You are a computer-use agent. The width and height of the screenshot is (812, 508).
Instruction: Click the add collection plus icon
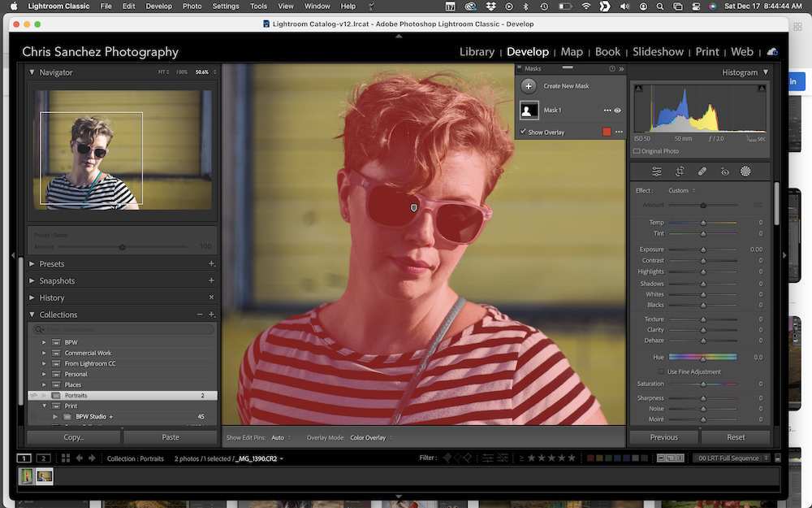pyautogui.click(x=211, y=315)
